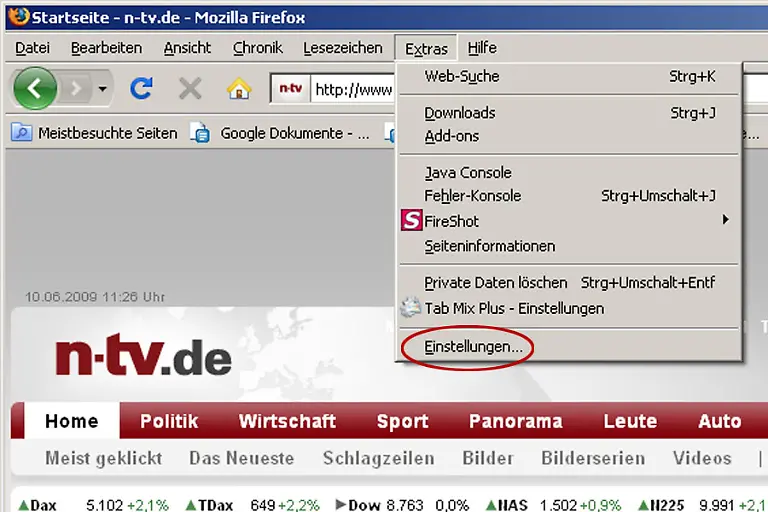
Task: Reload the page with the blue refresh icon
Action: coord(141,89)
